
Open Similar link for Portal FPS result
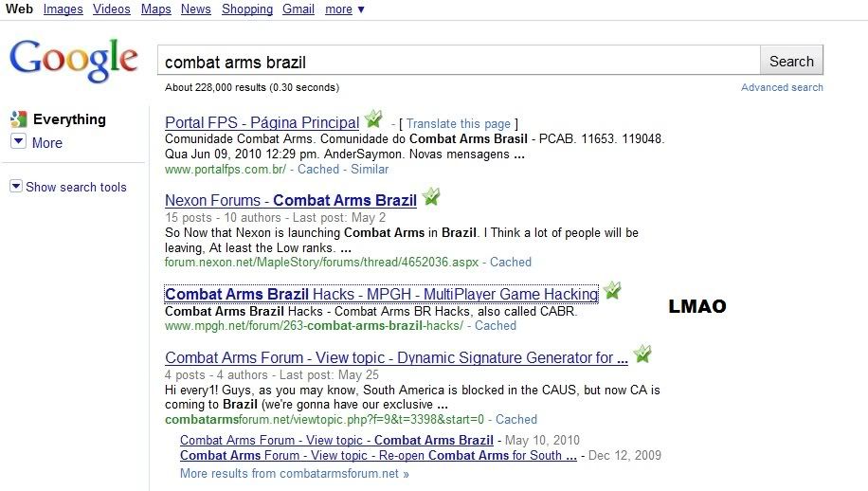tap(370, 169)
